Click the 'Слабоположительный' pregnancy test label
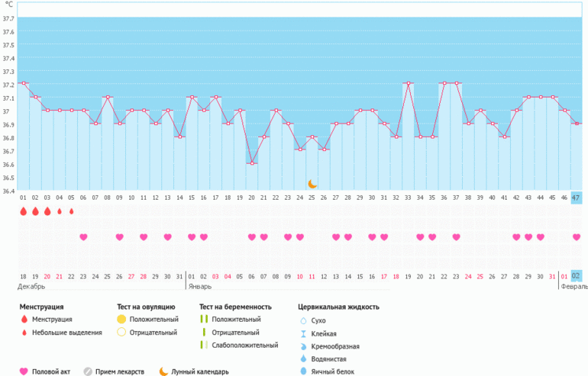Viewport: 588px width, 376px height. click(244, 345)
